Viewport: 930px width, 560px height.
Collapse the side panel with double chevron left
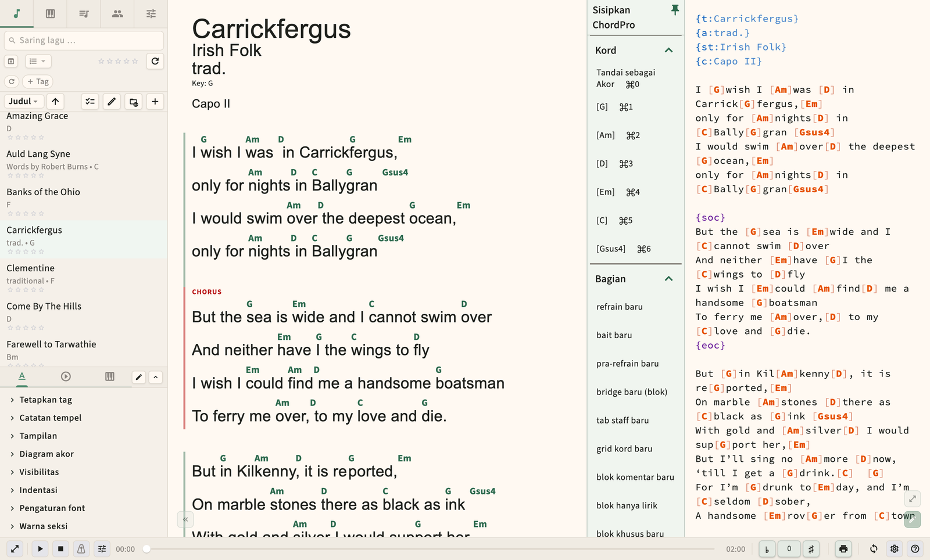tap(185, 519)
